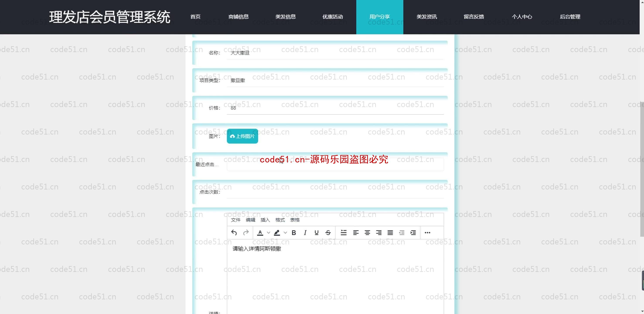The width and height of the screenshot is (644, 314).
Task: Open the text color dropdown arrow
Action: coord(269,233)
